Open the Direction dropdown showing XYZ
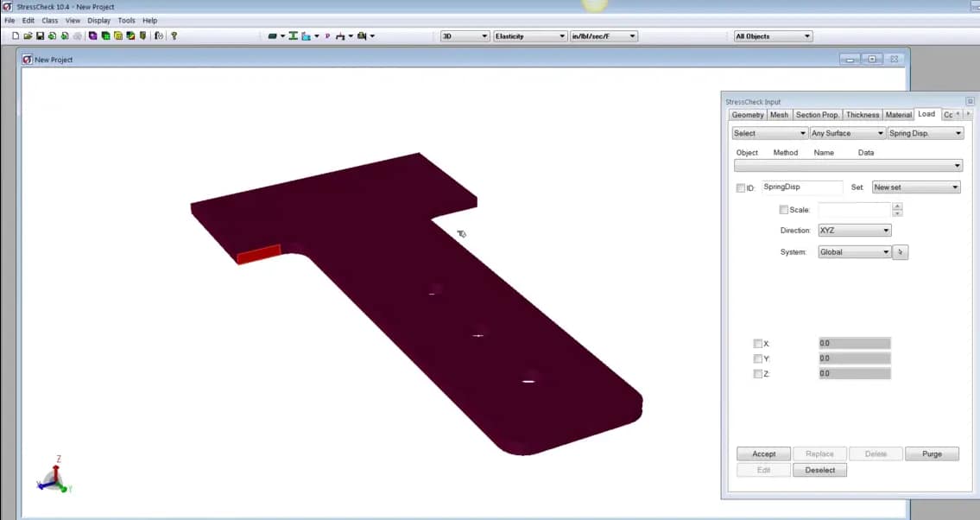980x520 pixels. click(x=886, y=230)
